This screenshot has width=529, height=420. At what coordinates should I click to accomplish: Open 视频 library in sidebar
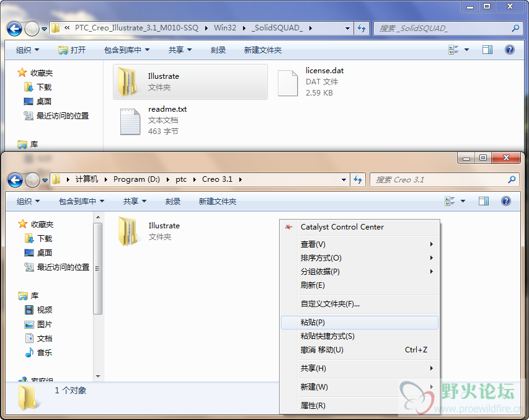click(x=38, y=310)
